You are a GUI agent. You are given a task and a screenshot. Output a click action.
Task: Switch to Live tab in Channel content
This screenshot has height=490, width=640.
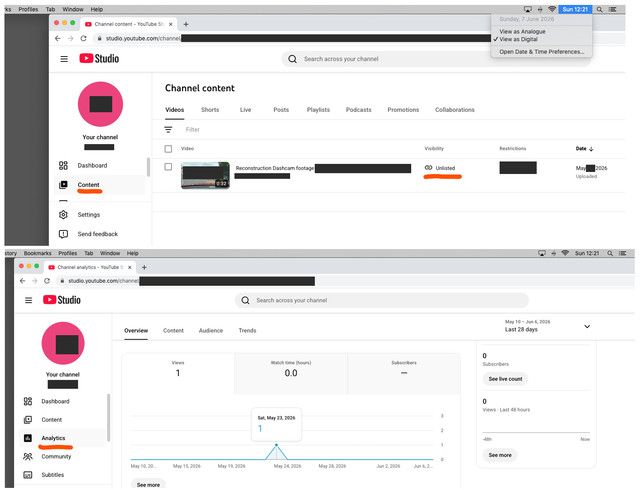(245, 110)
